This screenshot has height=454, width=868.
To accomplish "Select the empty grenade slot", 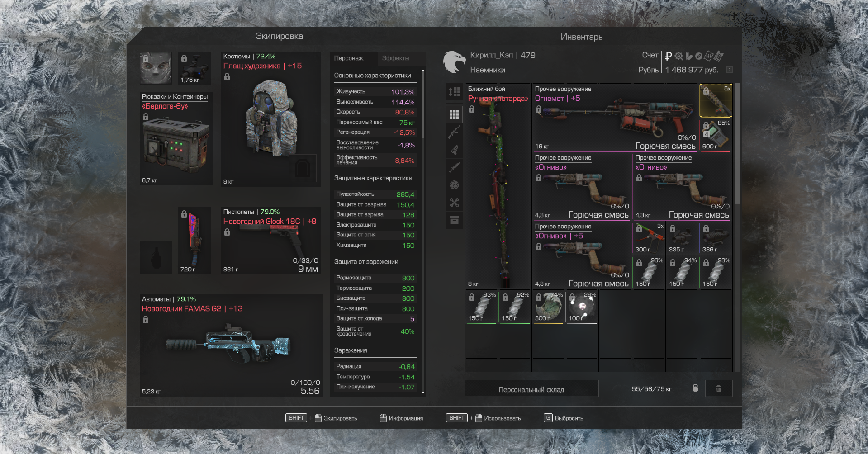I will pos(156,258).
